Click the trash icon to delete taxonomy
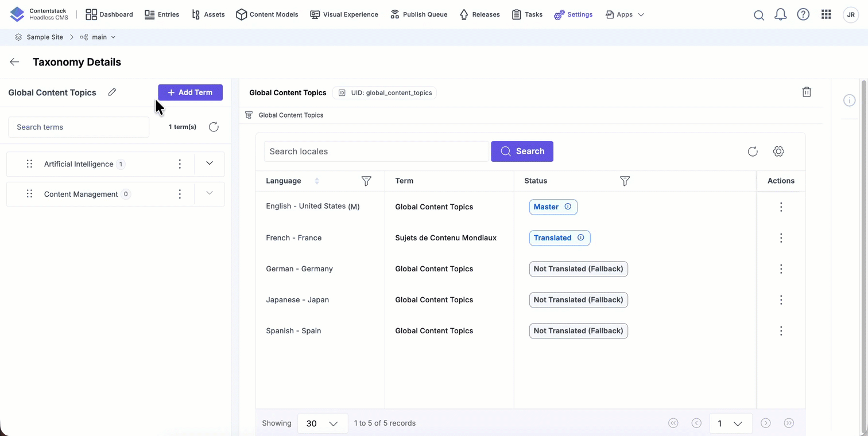The height and width of the screenshot is (436, 868). [x=807, y=92]
